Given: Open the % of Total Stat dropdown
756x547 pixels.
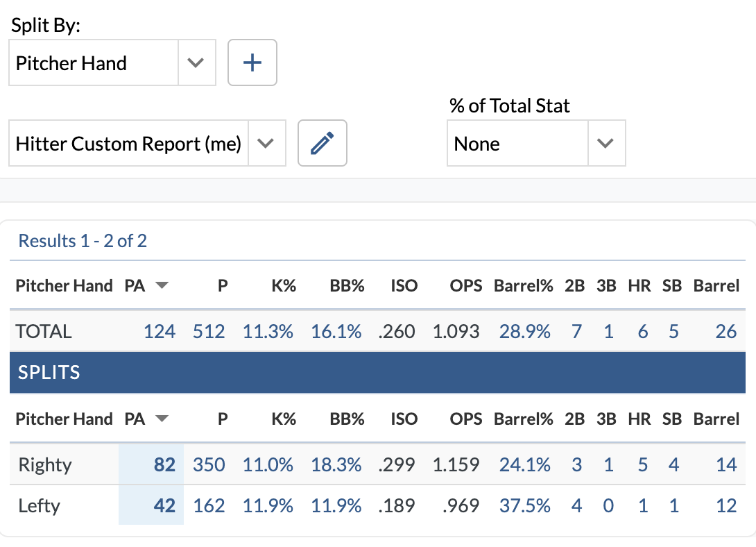Looking at the screenshot, I should [x=605, y=144].
